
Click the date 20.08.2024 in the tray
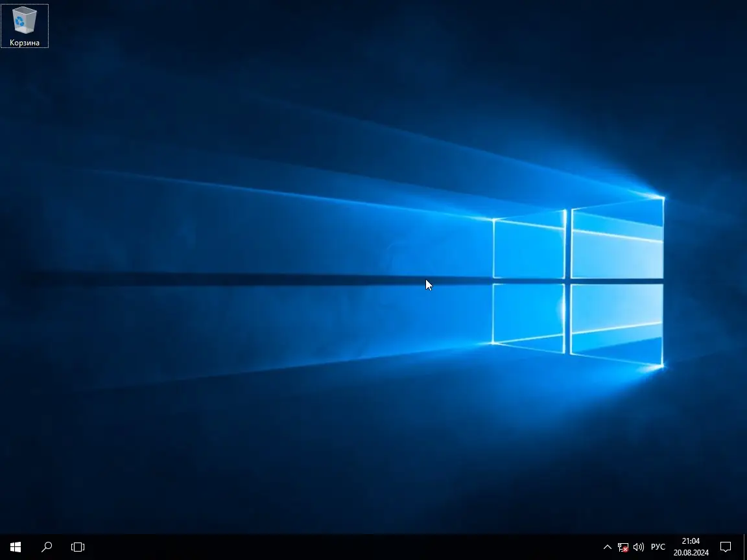(x=691, y=553)
